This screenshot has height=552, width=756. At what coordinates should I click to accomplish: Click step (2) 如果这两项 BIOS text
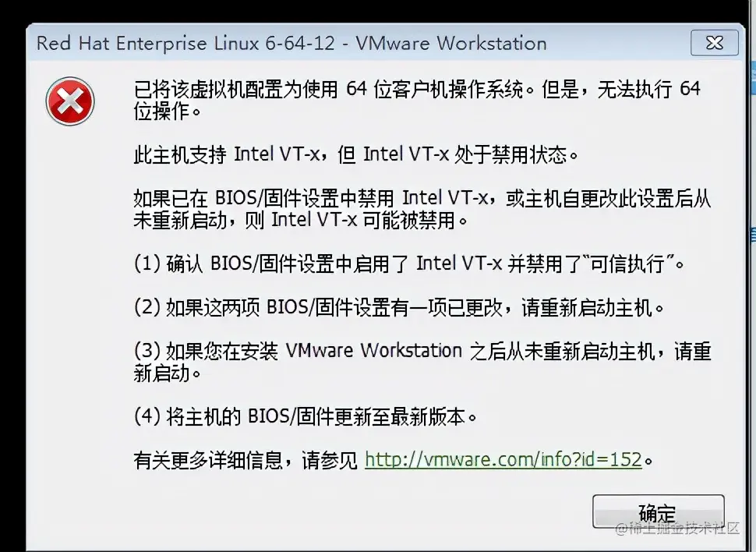399,307
